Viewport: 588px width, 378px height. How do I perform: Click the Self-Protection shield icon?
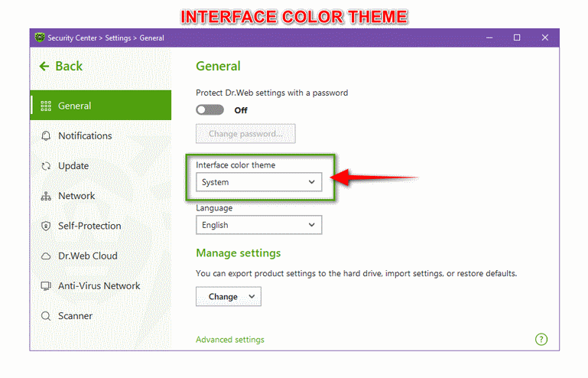(x=46, y=226)
